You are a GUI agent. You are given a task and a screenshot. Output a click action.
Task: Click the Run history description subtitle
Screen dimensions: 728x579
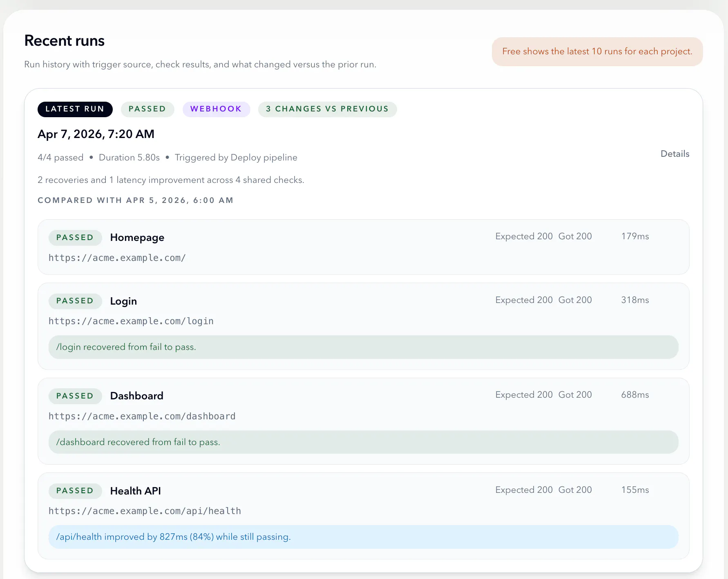click(200, 65)
